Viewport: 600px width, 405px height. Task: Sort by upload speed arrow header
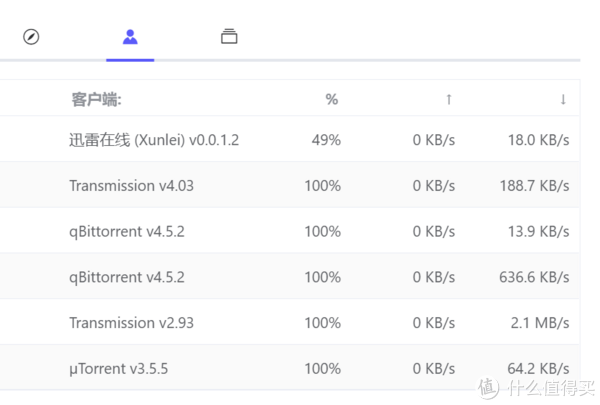pyautogui.click(x=448, y=99)
